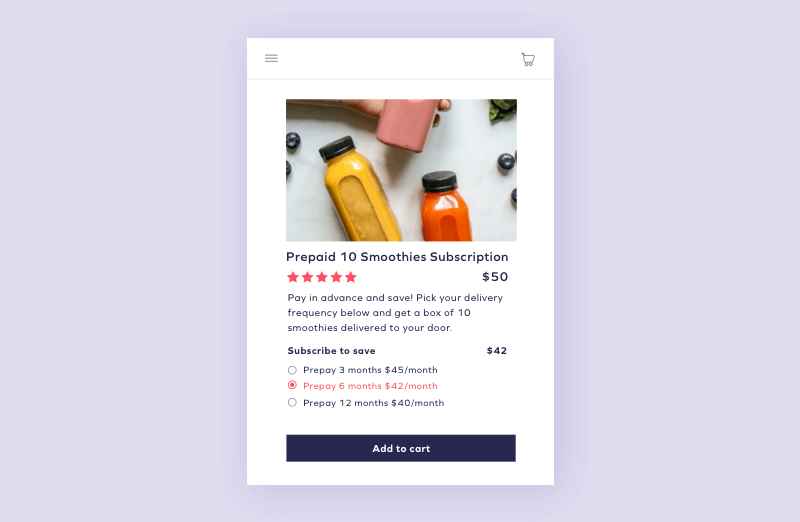Open the shopping cart icon

528,59
